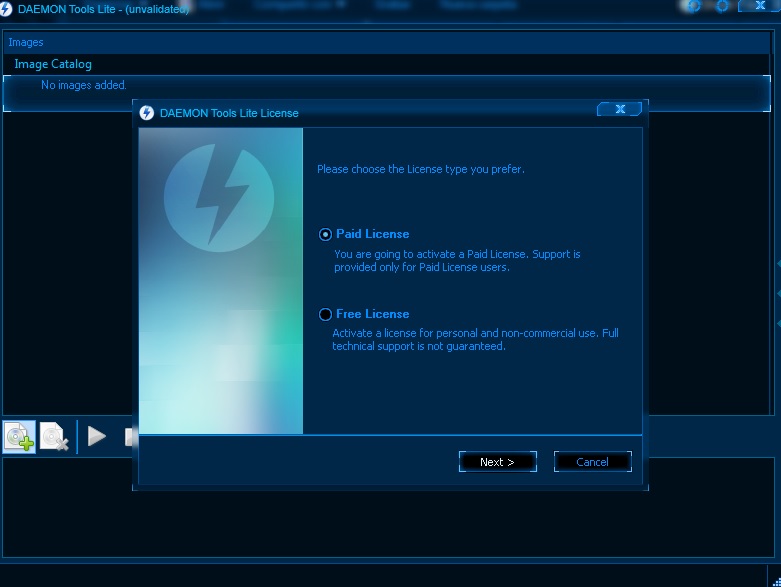
Task: Select the Paid License radio button
Action: coord(325,235)
